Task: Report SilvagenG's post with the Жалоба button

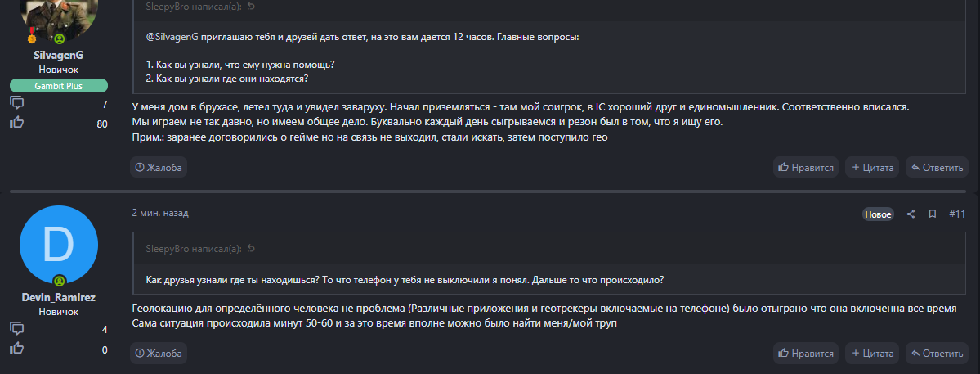Action: coord(159,167)
